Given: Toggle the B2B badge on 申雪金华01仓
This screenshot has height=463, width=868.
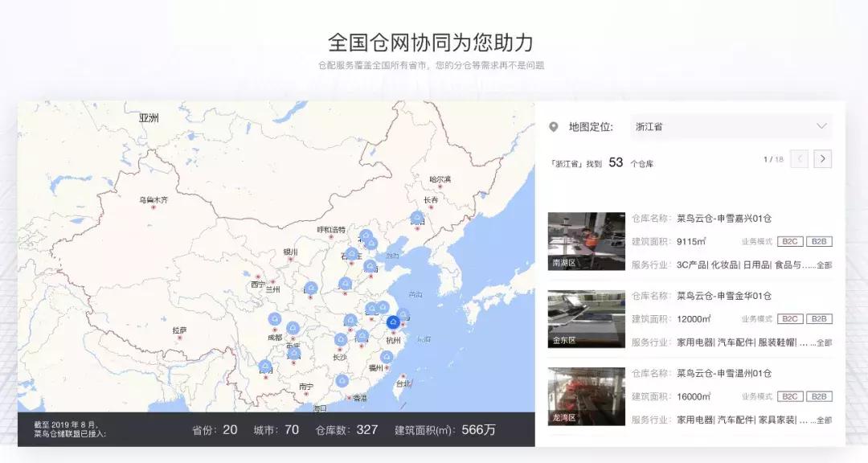Looking at the screenshot, I should click(819, 317).
